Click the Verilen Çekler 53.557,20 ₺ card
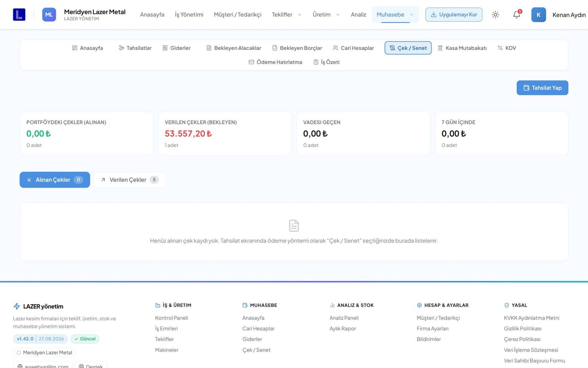588x368 pixels. pos(225,134)
